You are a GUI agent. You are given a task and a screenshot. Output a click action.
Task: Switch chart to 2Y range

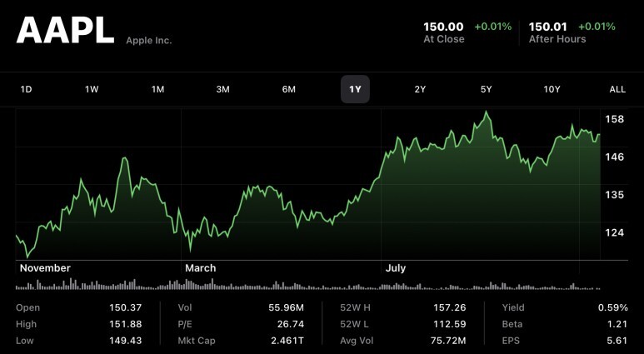pos(420,89)
